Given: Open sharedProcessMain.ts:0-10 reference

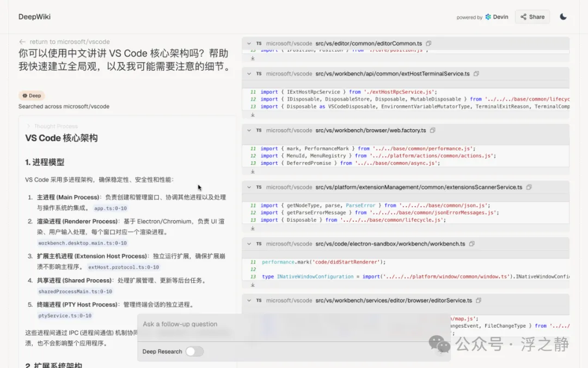Looking at the screenshot, I should [x=75, y=292].
